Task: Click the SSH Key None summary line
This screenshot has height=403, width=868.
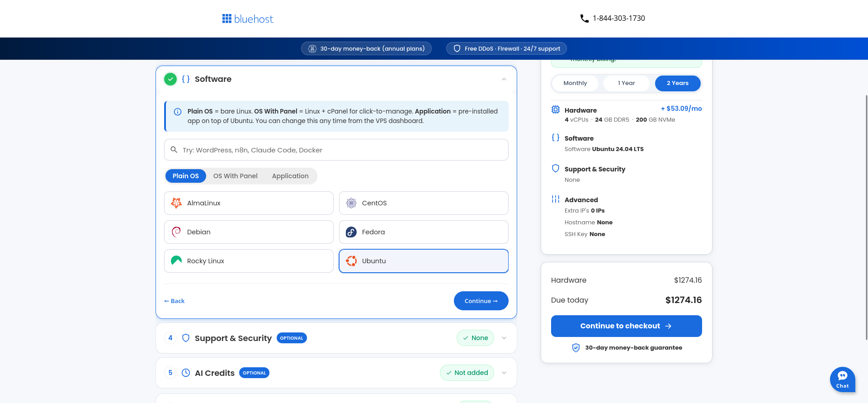Action: (x=585, y=234)
